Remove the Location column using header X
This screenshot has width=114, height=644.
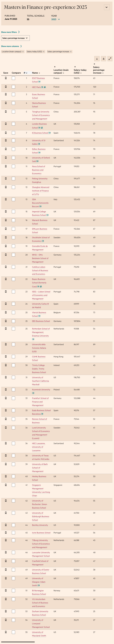pyautogui.click(x=55, y=67)
